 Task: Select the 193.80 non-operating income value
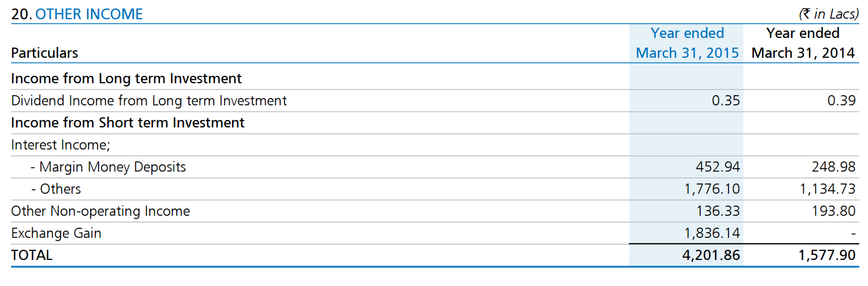(x=833, y=211)
